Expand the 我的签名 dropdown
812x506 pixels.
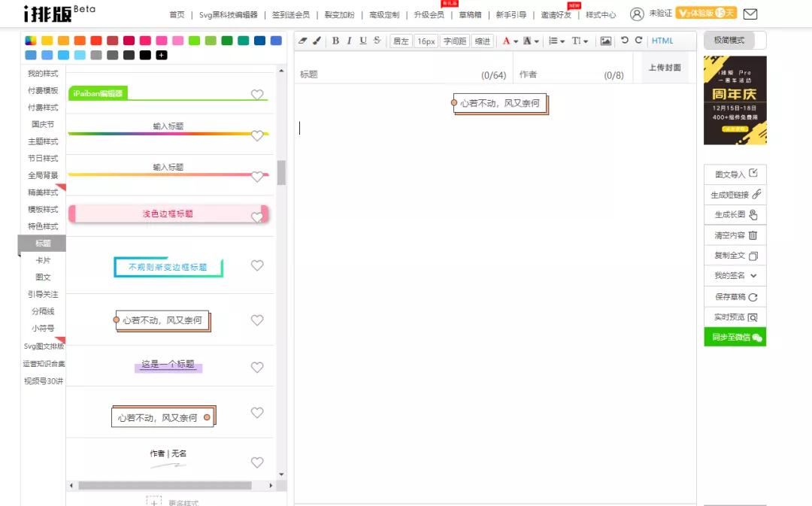tap(753, 276)
